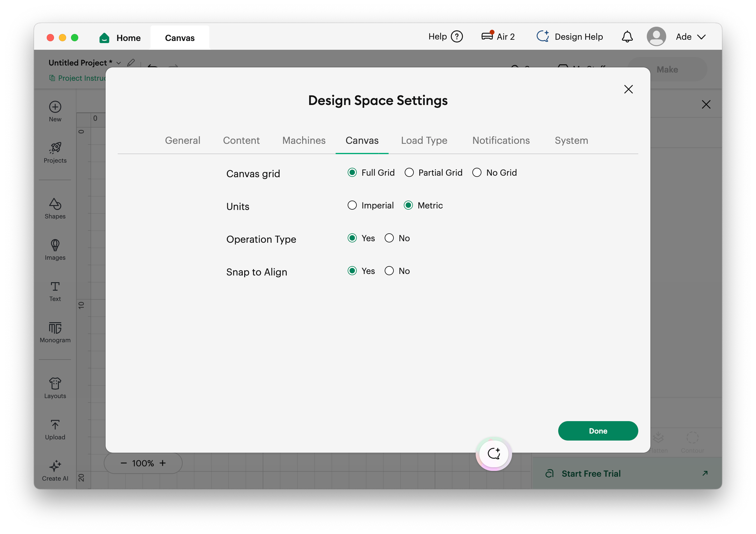
Task: Open the Notifications settings tab
Action: [x=501, y=140]
